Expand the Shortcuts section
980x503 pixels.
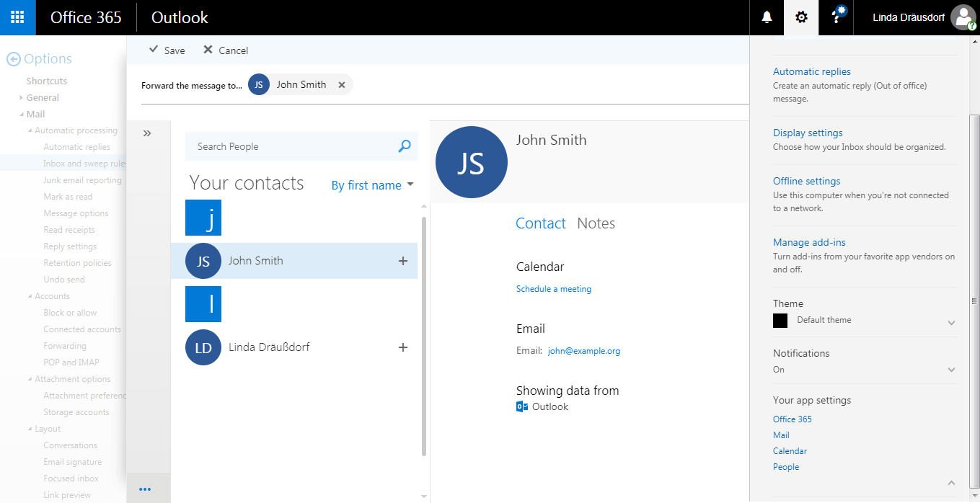(46, 81)
